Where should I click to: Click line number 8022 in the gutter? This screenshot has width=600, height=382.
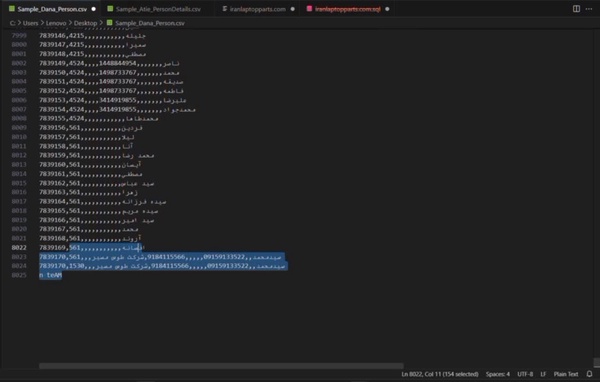tap(19, 247)
